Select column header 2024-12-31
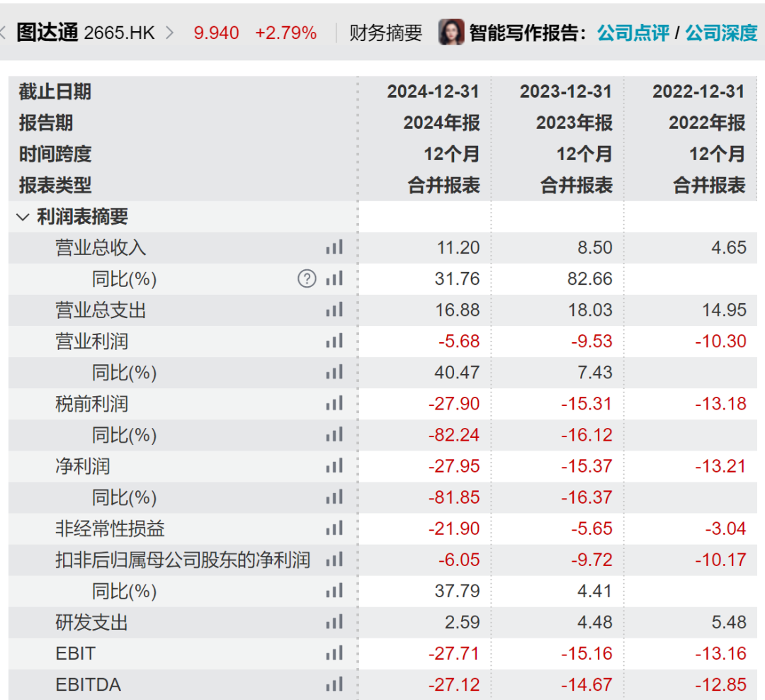Viewport: 765px width, 700px height. point(433,91)
